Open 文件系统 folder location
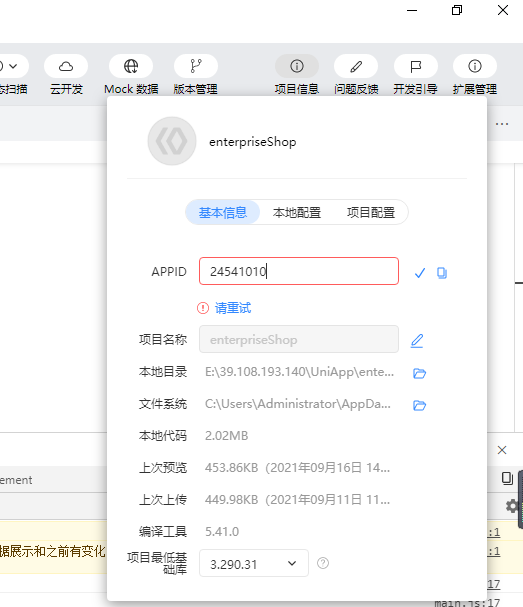Image resolution: width=523 pixels, height=607 pixels. (419, 405)
